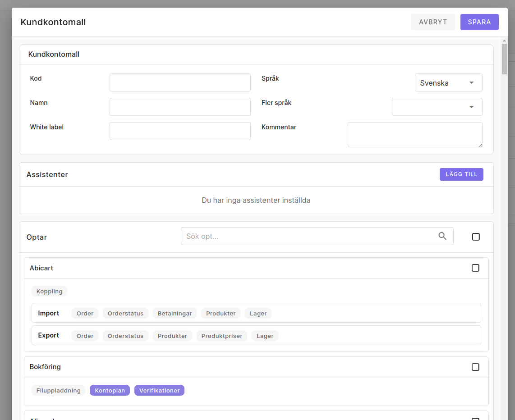Click the Optar section title
This screenshot has width=515, height=420.
click(37, 237)
